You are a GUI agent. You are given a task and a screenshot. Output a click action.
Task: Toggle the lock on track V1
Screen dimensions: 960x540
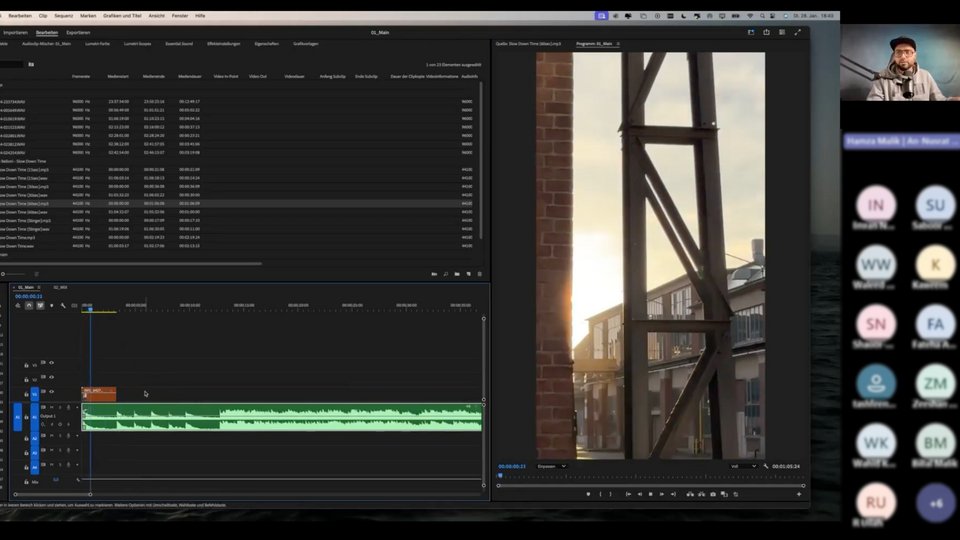pyautogui.click(x=26, y=392)
